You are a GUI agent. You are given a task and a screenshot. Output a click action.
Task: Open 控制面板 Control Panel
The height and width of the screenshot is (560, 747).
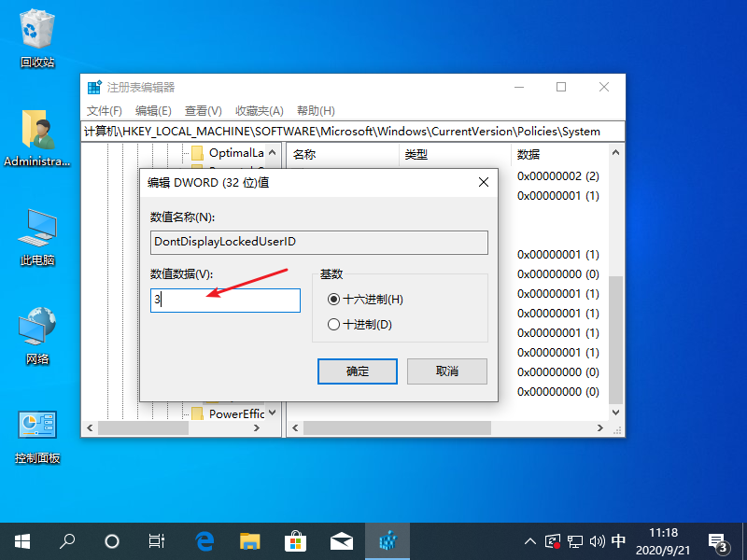[x=36, y=429]
